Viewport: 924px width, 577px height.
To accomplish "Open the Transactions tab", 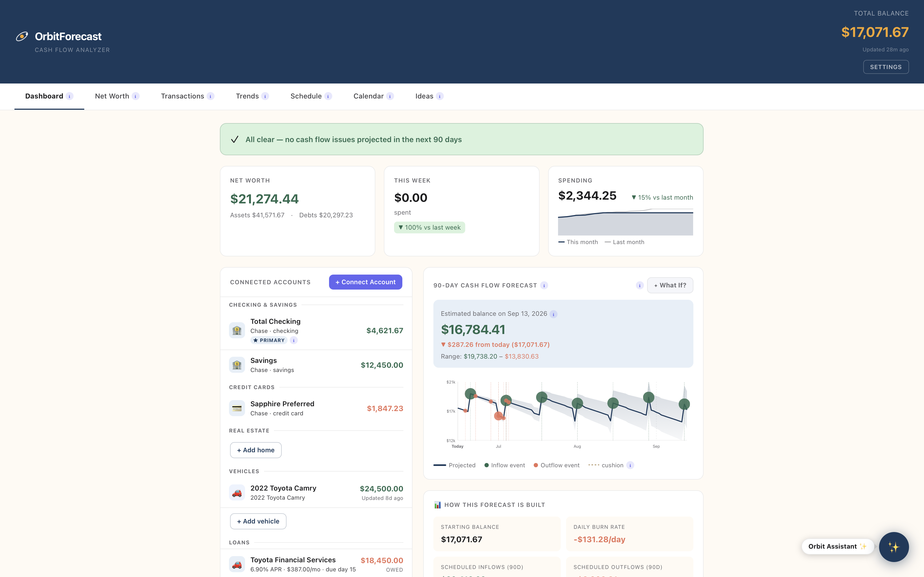I will pyautogui.click(x=183, y=96).
